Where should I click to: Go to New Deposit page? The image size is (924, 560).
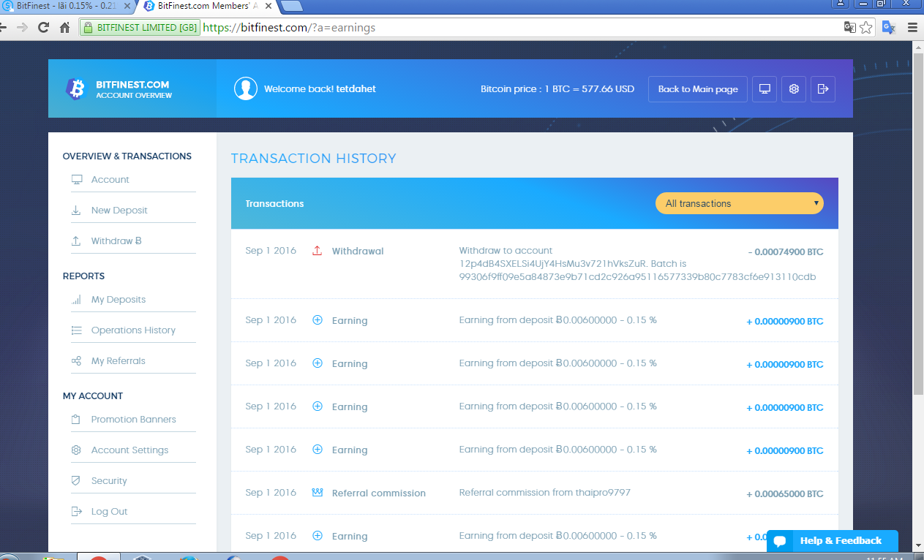tap(119, 211)
